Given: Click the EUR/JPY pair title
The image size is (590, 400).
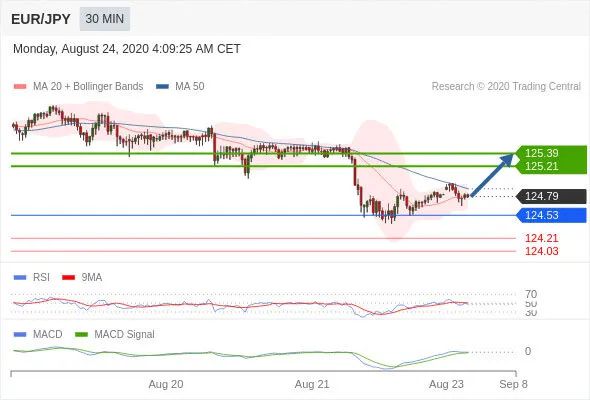Looking at the screenshot, I should click(41, 19).
